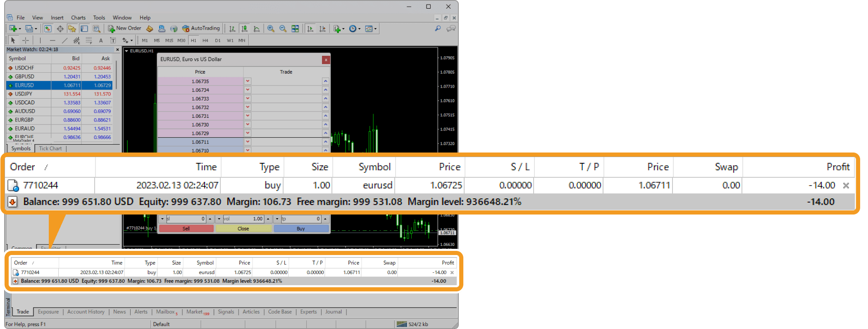The width and height of the screenshot is (868, 329).
Task: Select the Equidistant Channel tool
Action: coord(76,40)
